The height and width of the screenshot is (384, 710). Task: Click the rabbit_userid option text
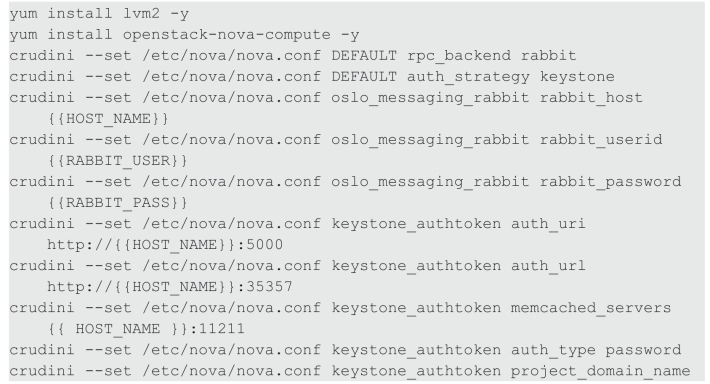(x=601, y=139)
